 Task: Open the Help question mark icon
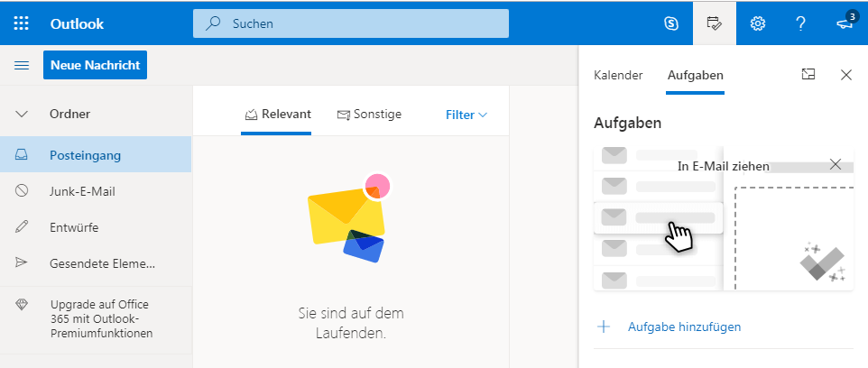[x=800, y=23]
